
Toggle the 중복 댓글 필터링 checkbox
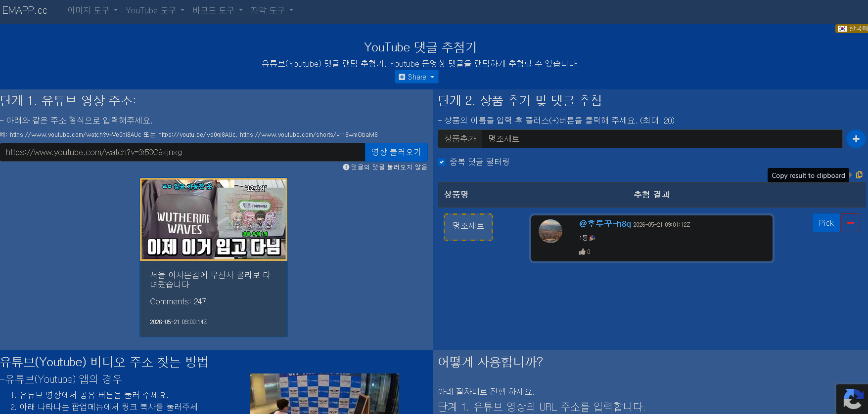[x=442, y=162]
